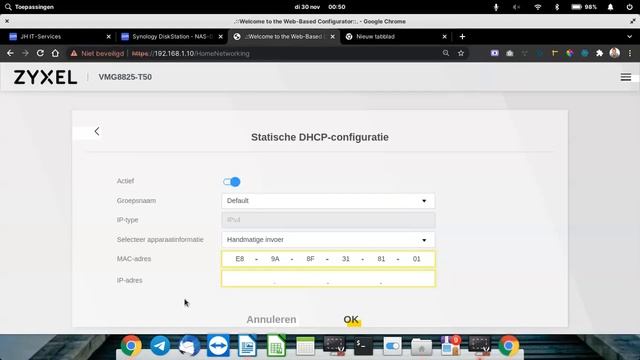The image size is (640, 360).
Task: Open LibreOffice Calc from the dock
Action: [x=276, y=346]
